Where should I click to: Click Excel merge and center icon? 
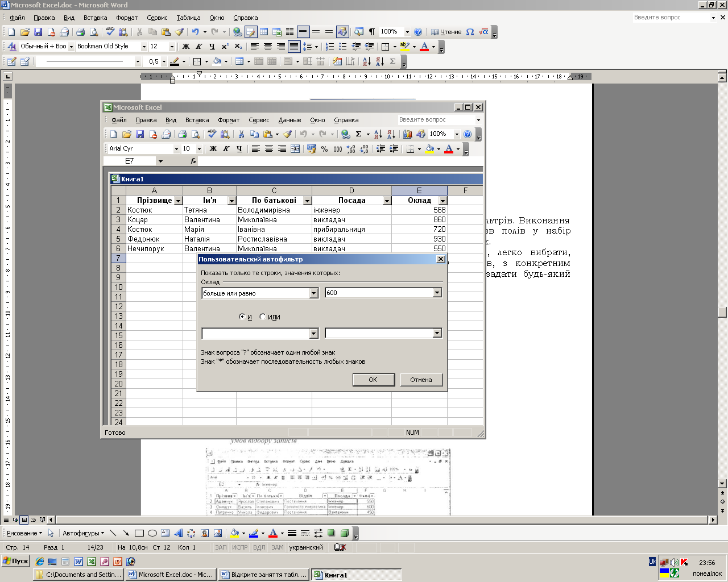(295, 149)
